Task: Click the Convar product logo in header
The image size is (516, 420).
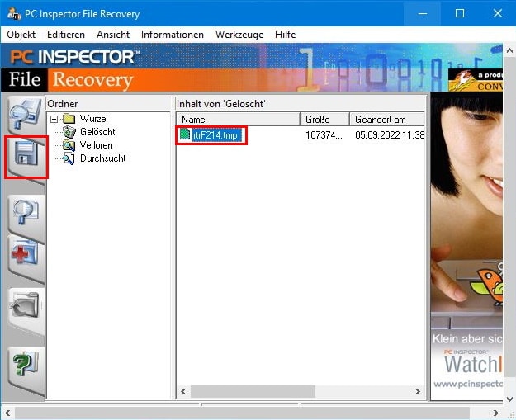Action: [476, 80]
